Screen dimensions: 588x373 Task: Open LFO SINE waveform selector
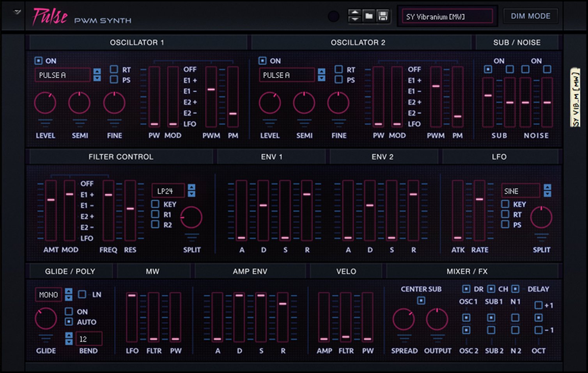[521, 191]
